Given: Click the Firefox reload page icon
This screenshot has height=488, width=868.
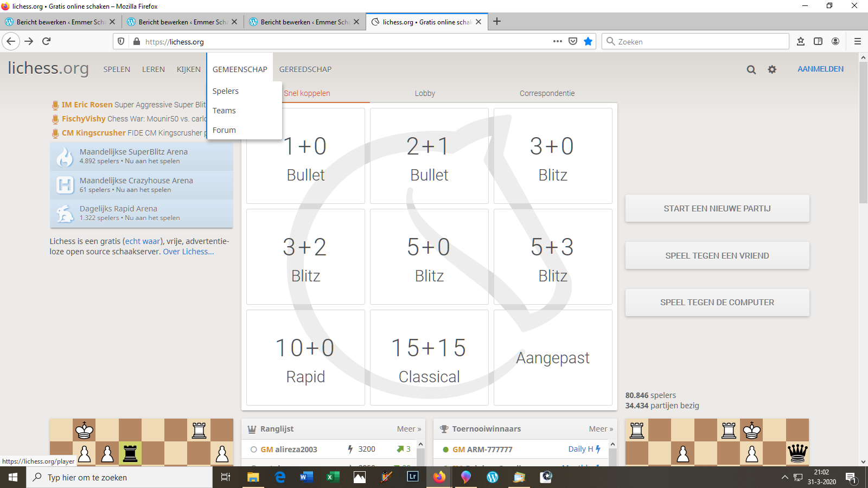Looking at the screenshot, I should [47, 41].
